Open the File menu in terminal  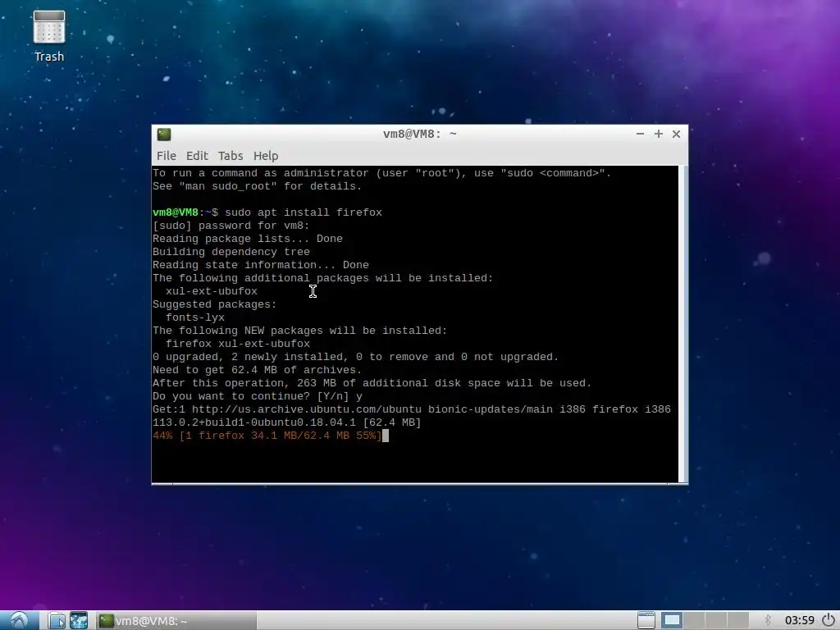(166, 156)
